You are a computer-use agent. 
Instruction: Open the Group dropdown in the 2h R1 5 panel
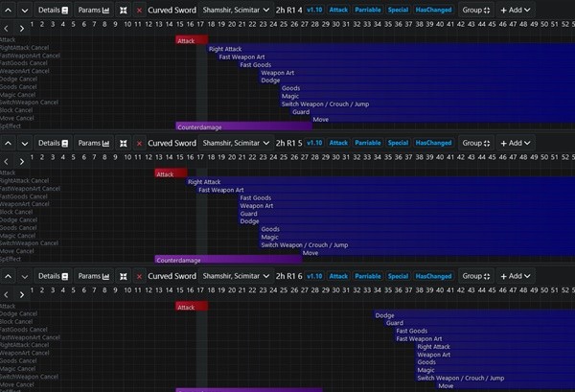click(x=475, y=143)
